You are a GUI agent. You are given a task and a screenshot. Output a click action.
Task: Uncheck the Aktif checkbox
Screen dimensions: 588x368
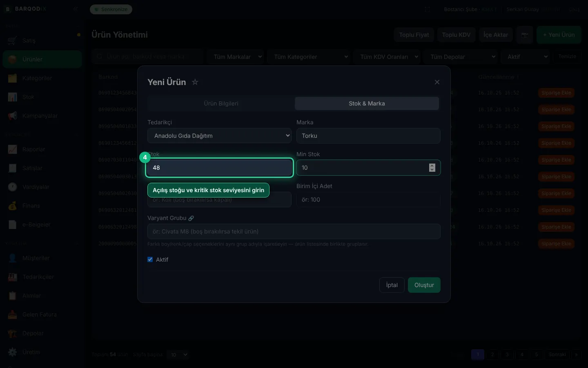tap(150, 260)
